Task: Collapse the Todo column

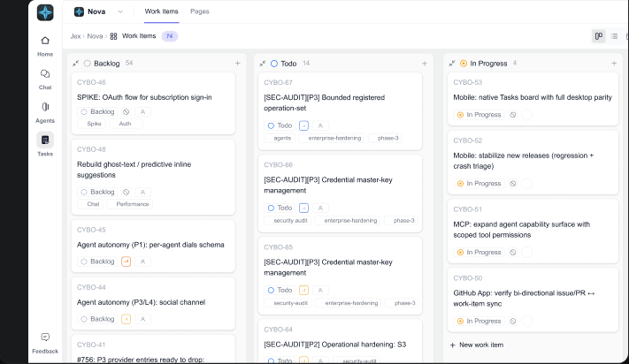Action: click(x=263, y=64)
